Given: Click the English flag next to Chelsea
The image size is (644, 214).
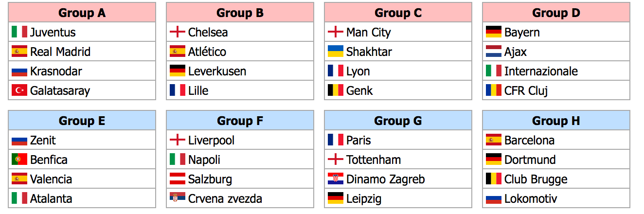Looking at the screenshot, I should (178, 32).
